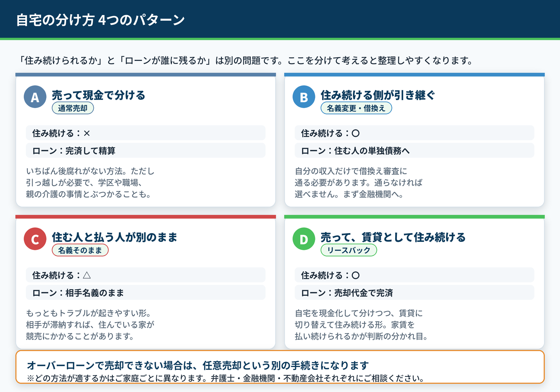Screen dimensions: 560x392
Task: Click the intro sentence about 住み続けられるか
Action: coord(245,61)
